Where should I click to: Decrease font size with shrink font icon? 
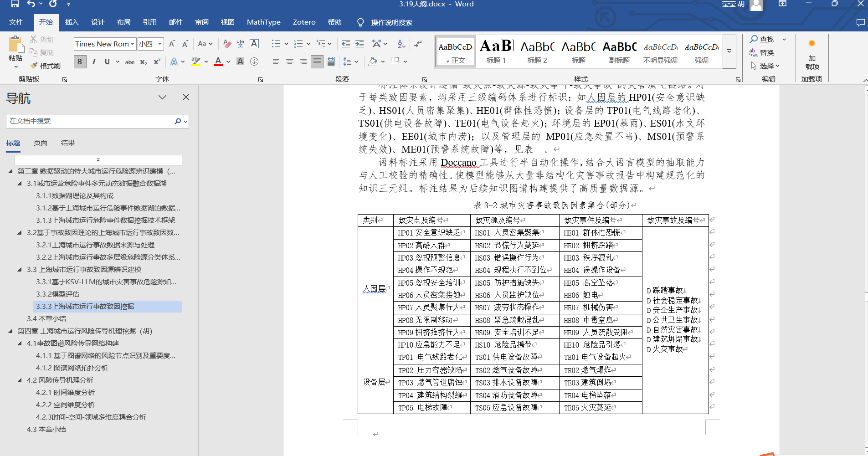tap(185, 44)
